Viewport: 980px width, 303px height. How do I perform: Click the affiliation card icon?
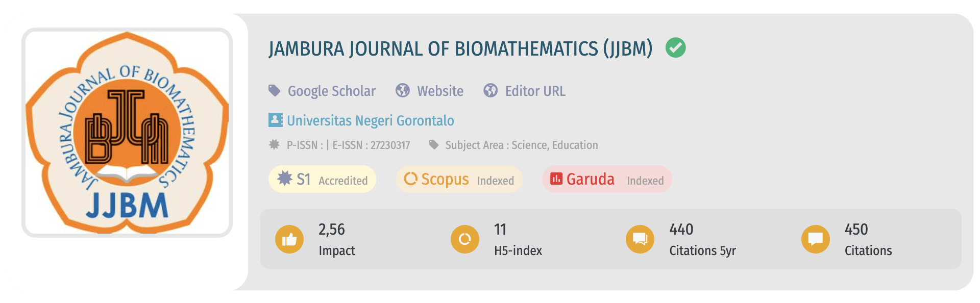pos(275,120)
